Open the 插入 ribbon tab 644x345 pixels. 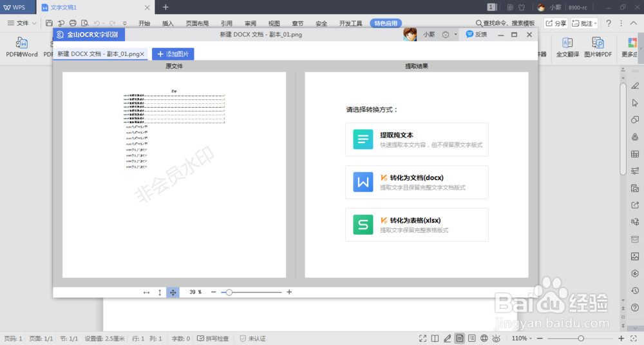tap(168, 23)
